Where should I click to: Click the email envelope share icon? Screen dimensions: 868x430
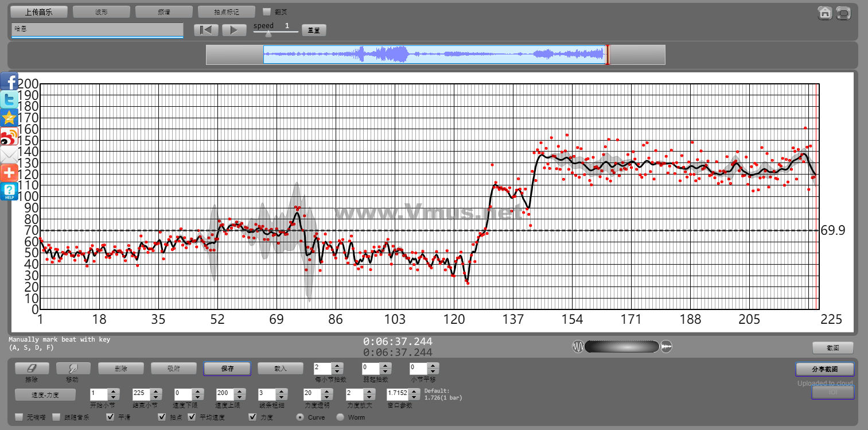pos(9,155)
